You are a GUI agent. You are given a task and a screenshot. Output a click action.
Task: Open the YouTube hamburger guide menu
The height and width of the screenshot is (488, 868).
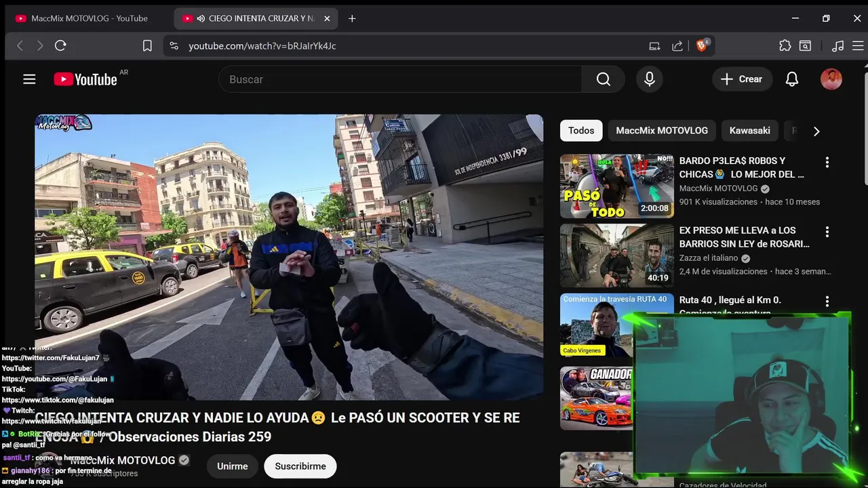point(29,79)
